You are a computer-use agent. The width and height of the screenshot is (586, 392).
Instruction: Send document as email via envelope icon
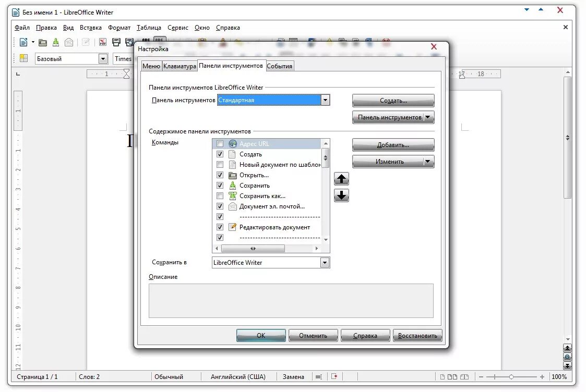tap(68, 42)
